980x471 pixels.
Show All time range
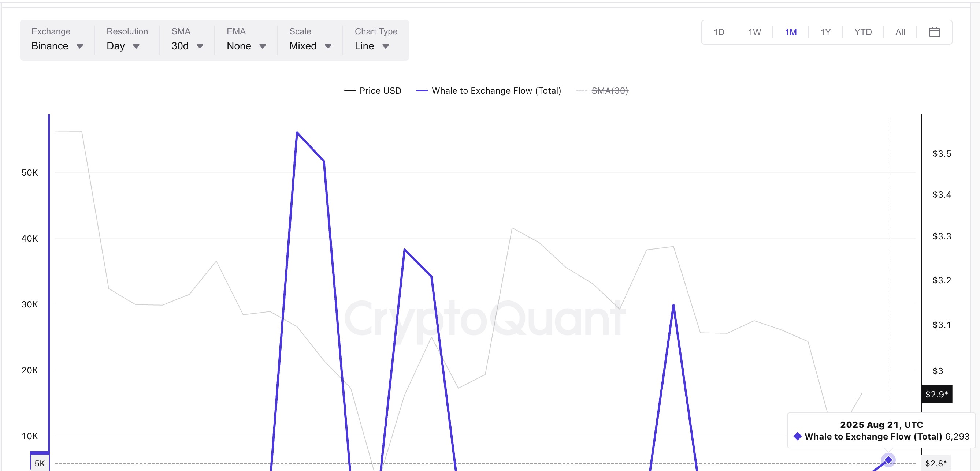(x=900, y=32)
